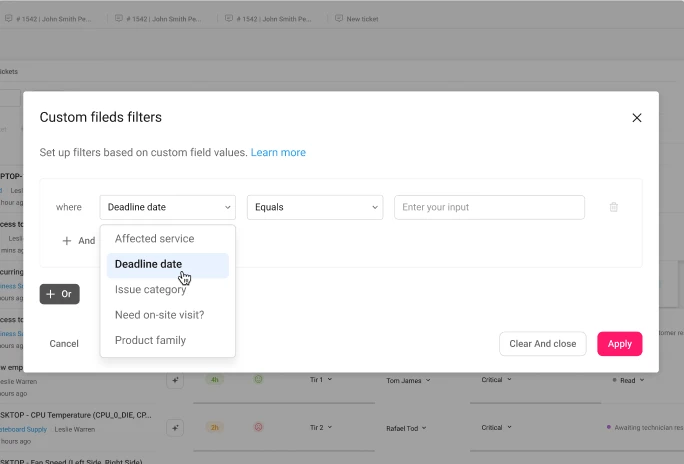
Task: Cancel the filter dialog
Action: pyautogui.click(x=64, y=344)
